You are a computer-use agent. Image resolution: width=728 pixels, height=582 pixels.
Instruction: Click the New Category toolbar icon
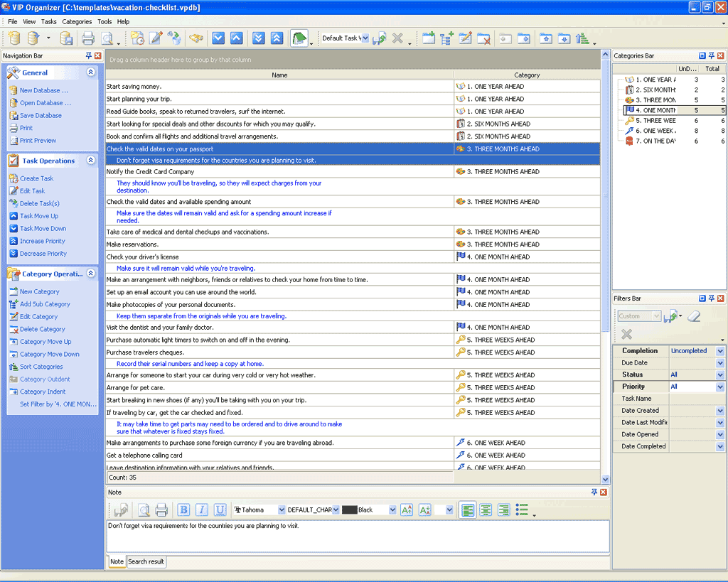[429, 38]
